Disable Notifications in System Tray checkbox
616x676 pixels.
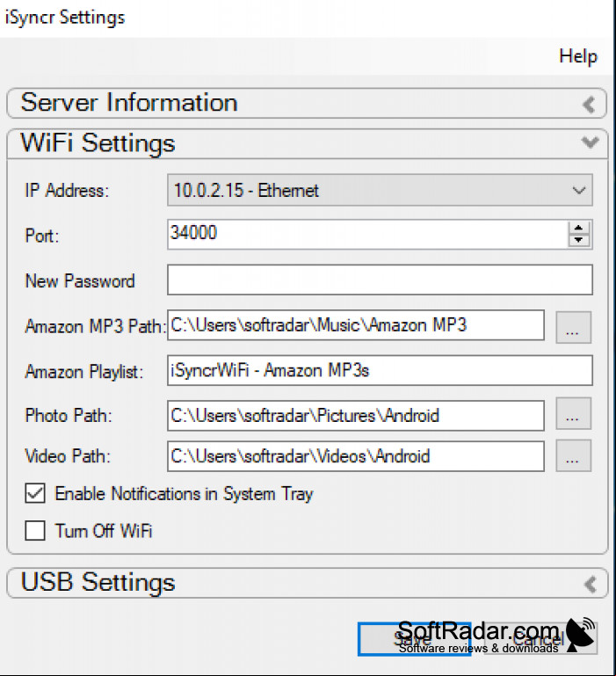(x=35, y=493)
